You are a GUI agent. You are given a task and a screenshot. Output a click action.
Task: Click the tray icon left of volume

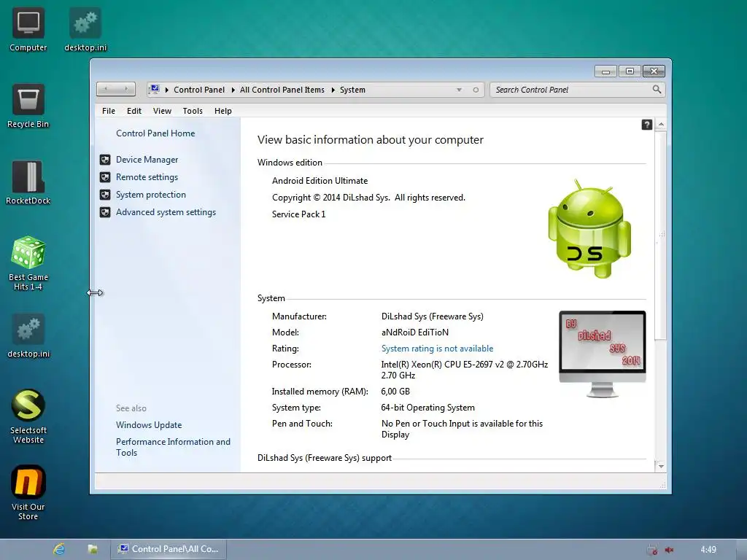click(x=652, y=550)
